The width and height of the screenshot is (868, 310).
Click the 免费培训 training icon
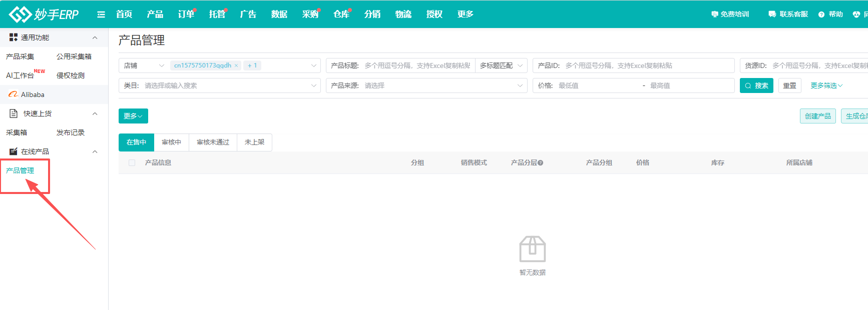pyautogui.click(x=714, y=14)
